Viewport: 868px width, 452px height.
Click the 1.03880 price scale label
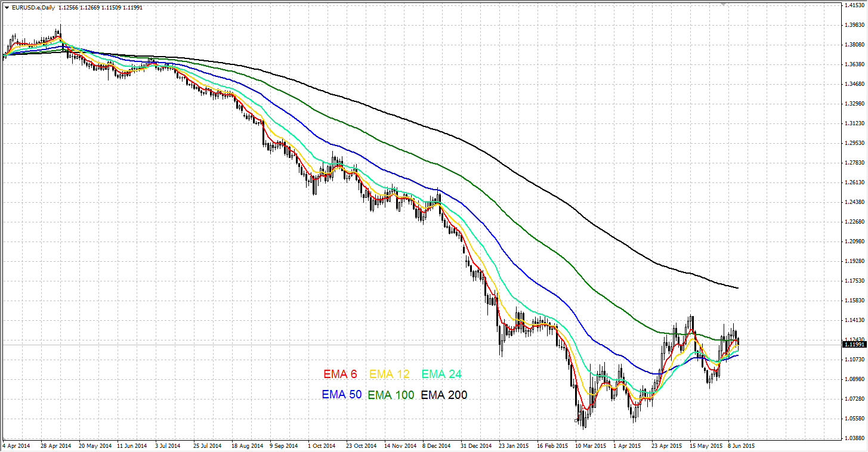tap(854, 438)
